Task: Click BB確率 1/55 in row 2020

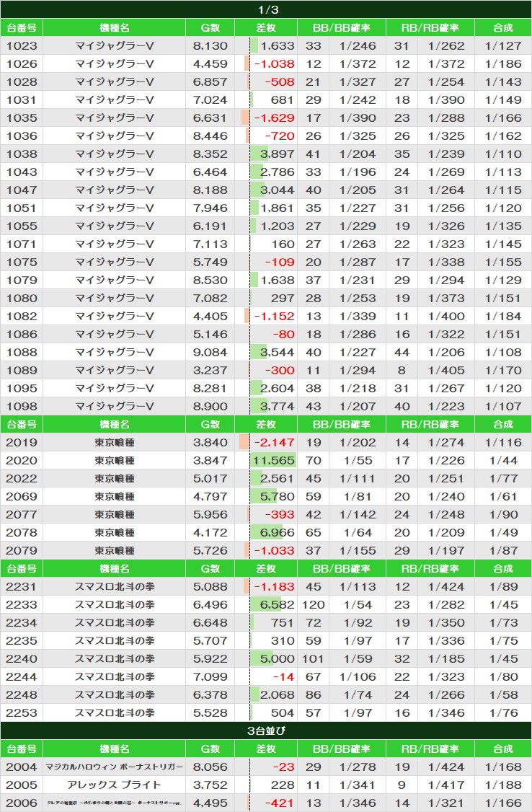Action: click(x=358, y=461)
